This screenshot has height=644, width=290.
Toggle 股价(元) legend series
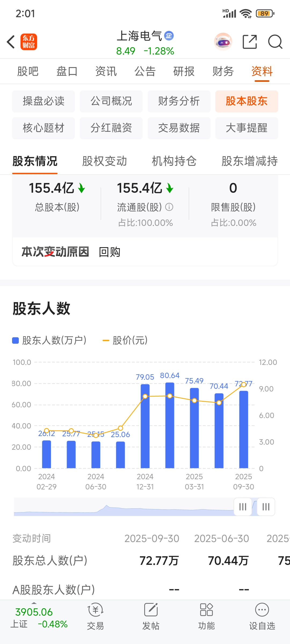(125, 340)
